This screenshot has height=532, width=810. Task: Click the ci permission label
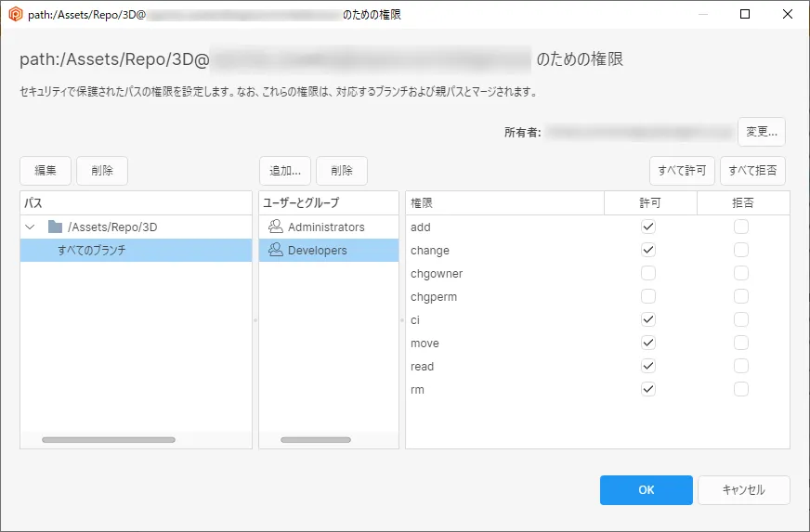click(x=415, y=319)
